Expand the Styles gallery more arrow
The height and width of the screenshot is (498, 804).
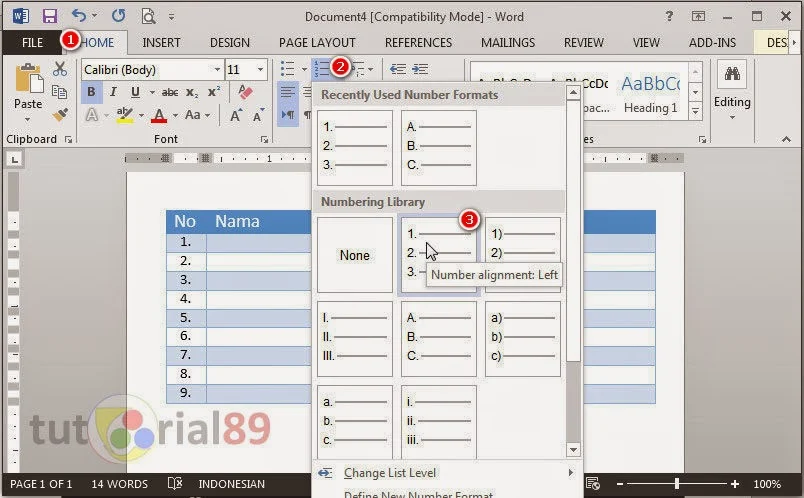(x=695, y=111)
